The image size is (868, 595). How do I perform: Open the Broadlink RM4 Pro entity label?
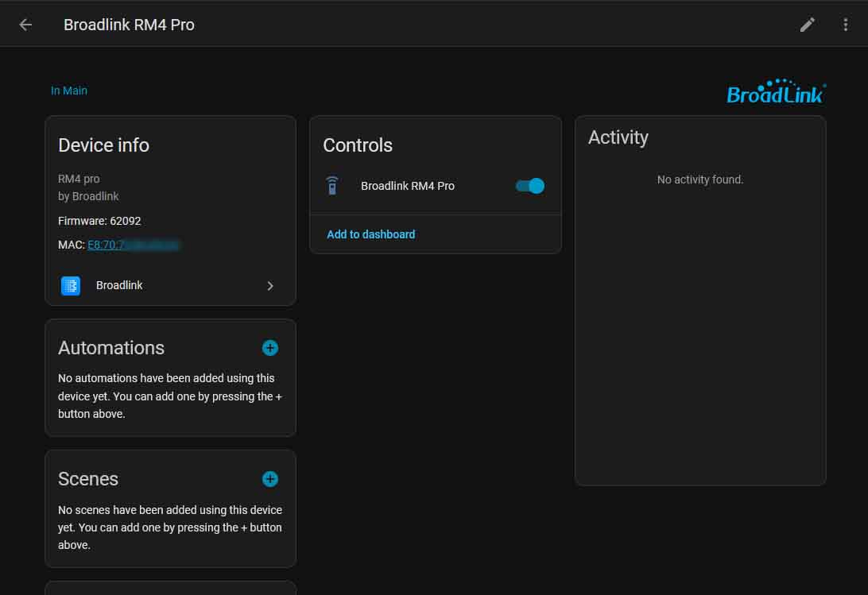point(408,186)
